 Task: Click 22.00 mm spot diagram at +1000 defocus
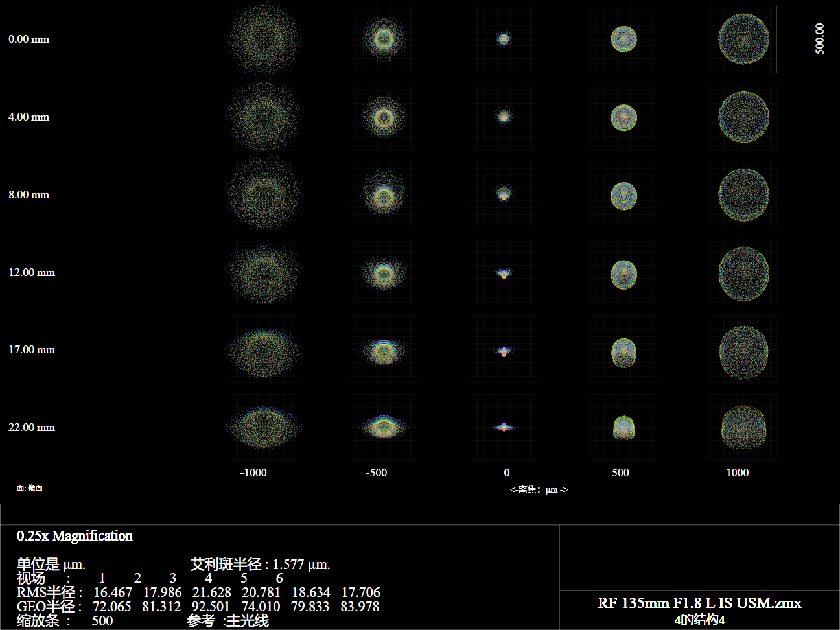[x=743, y=428]
